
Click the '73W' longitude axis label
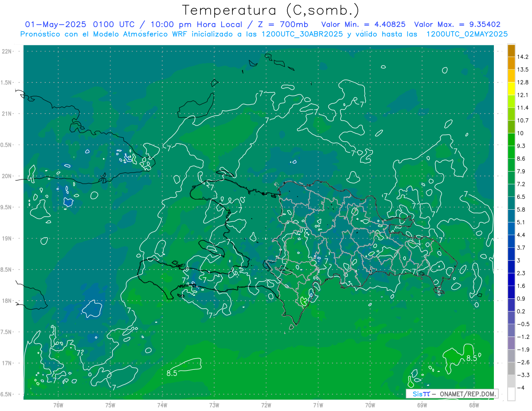point(214,405)
